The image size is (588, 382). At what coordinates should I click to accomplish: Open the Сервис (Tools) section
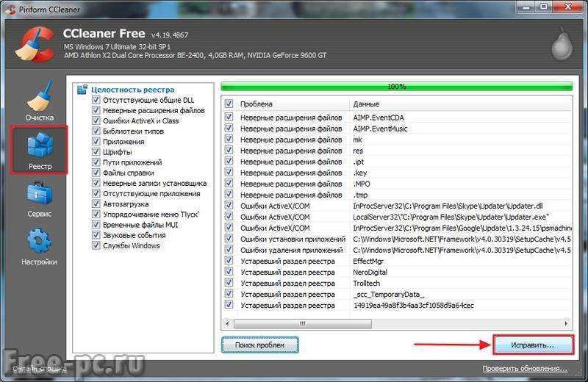pos(40,199)
